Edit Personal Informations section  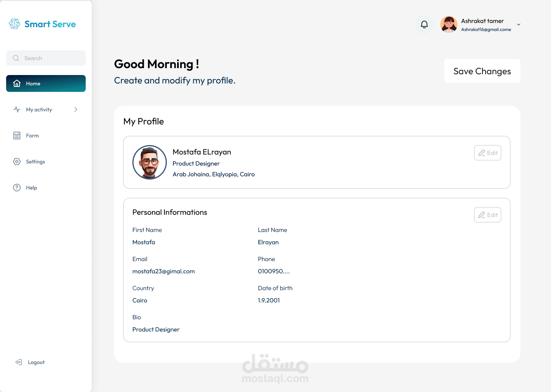click(487, 215)
